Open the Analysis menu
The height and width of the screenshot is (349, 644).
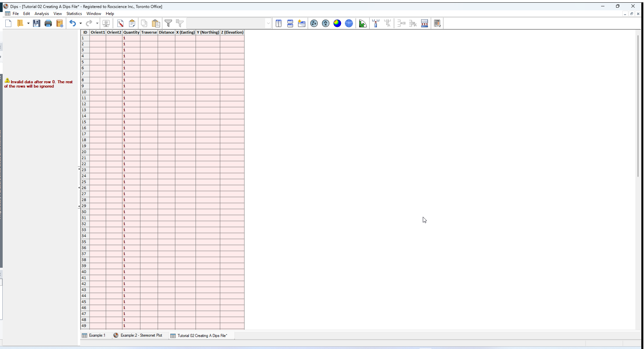pos(42,14)
